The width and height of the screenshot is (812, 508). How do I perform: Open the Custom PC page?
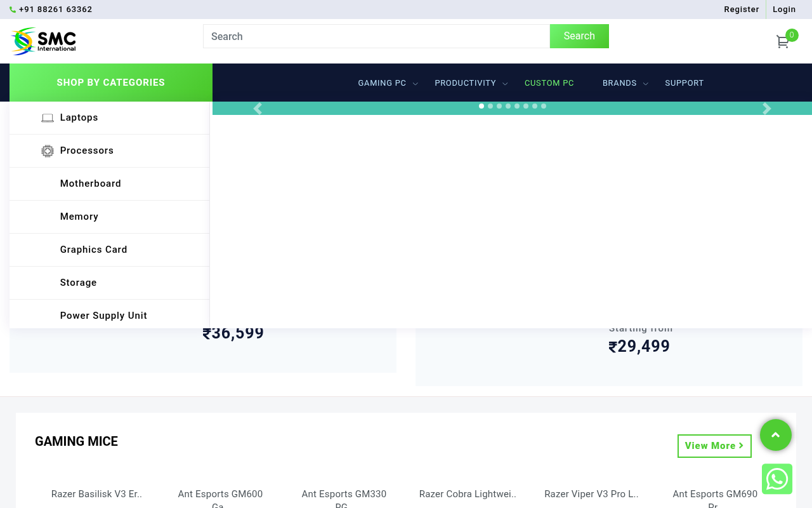[x=549, y=83]
